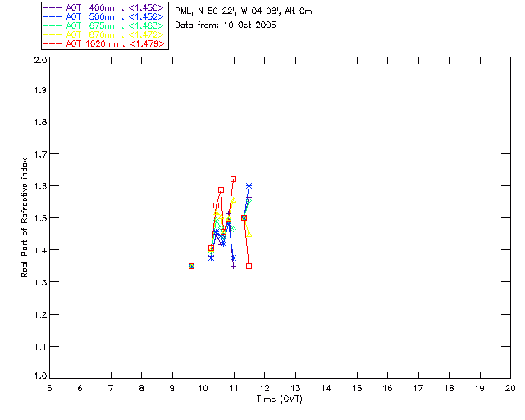
Task: Click the AOT 870nm legend entry
Action: [104, 34]
